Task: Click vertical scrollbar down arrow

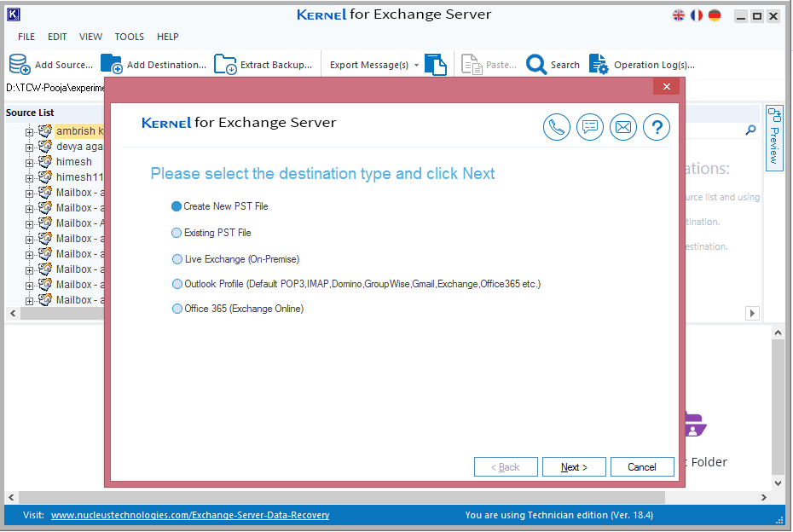Action: click(x=778, y=483)
